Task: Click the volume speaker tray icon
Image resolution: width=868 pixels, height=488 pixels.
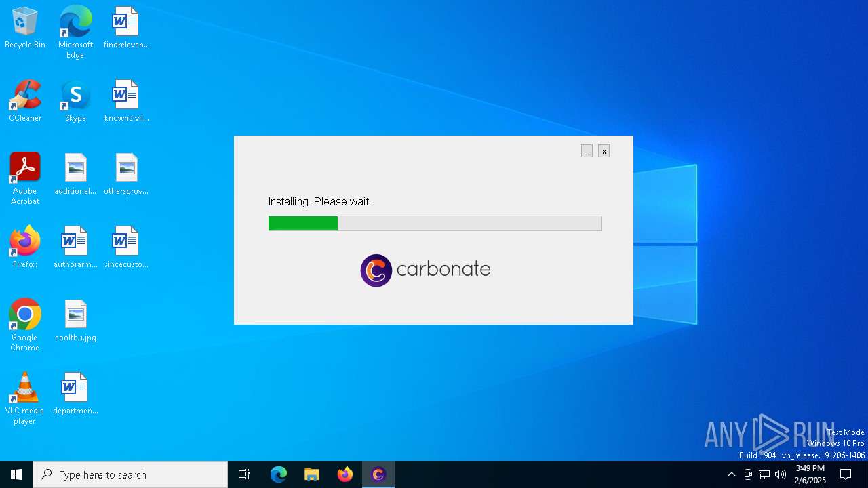Action: click(x=781, y=474)
